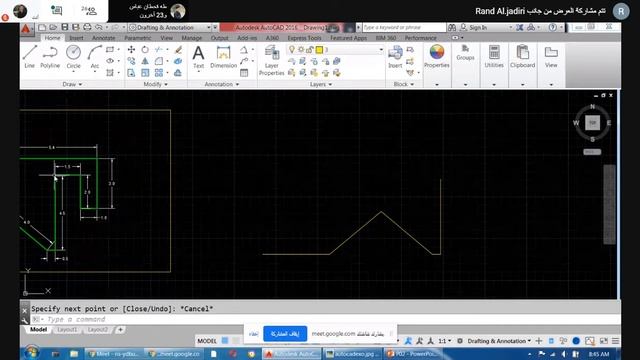Open the Parametric ribbon tab

point(138,38)
